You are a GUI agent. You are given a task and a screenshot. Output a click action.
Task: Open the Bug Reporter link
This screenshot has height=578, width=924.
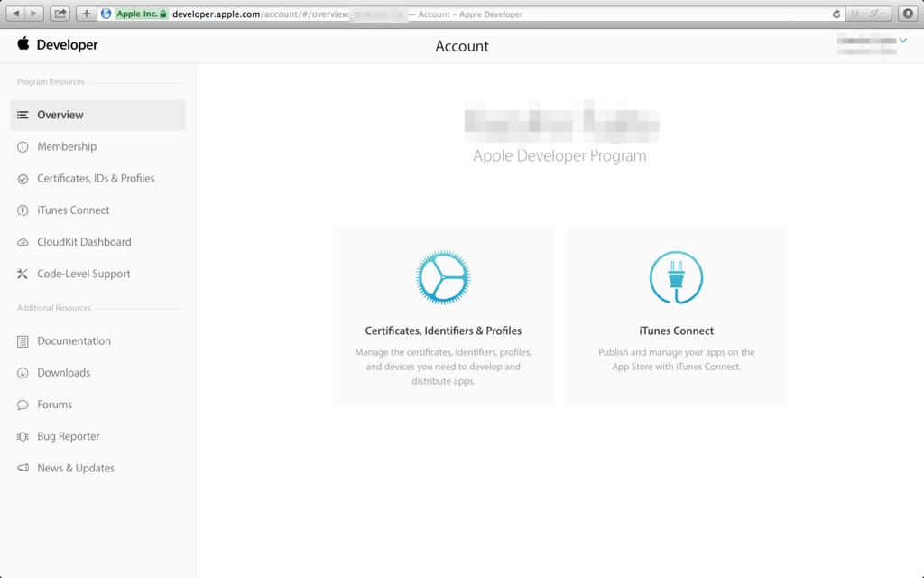coord(69,436)
